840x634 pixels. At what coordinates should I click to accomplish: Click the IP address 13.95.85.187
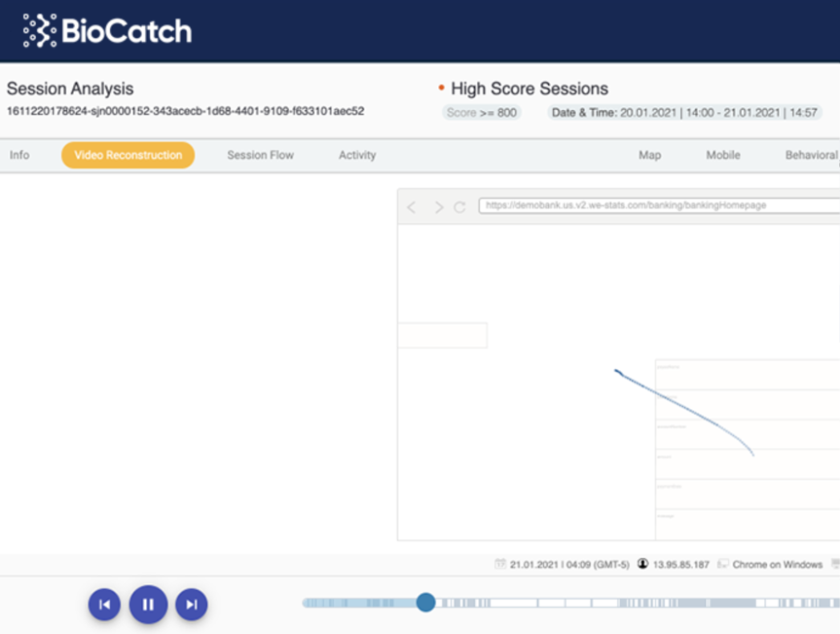(x=681, y=564)
